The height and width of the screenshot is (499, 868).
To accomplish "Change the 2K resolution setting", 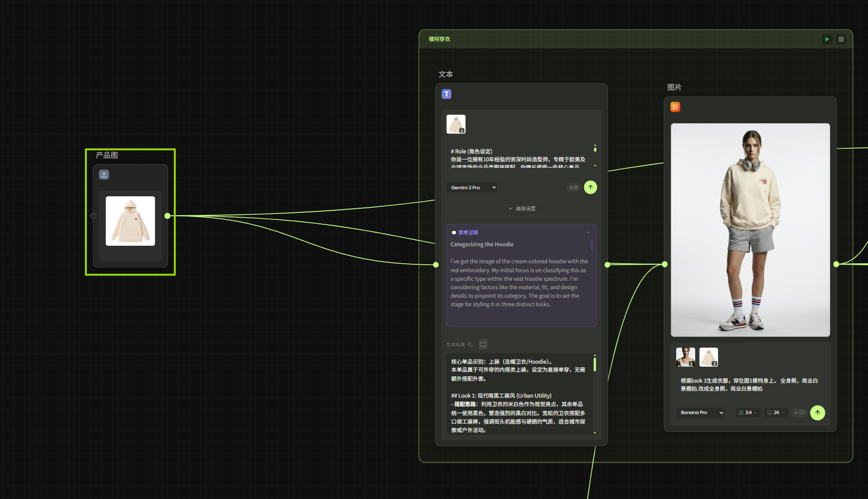I will tap(776, 413).
